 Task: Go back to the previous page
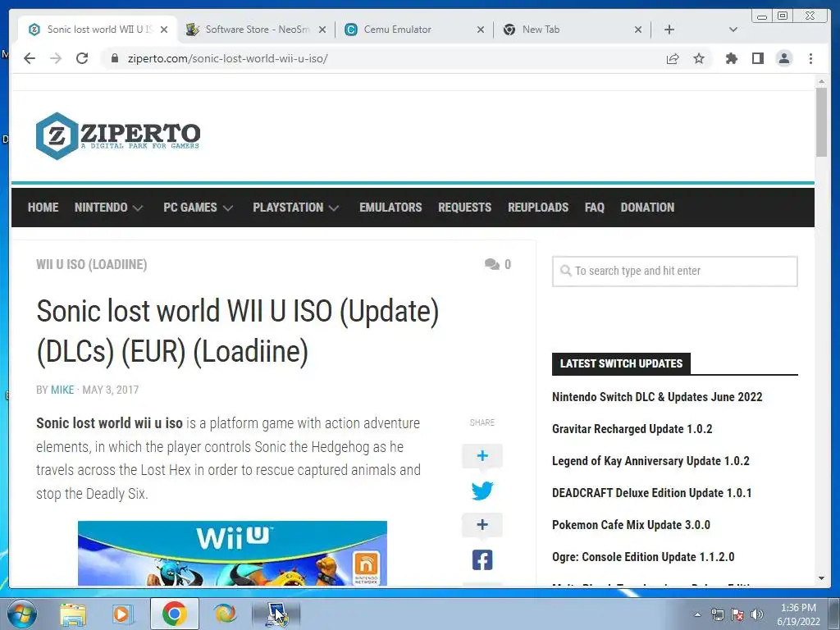point(30,58)
